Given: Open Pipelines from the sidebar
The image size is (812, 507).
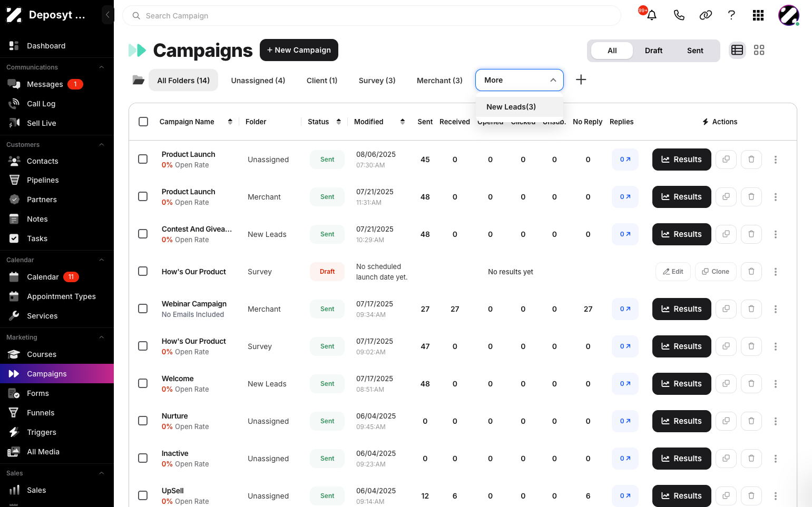Looking at the screenshot, I should coord(57,180).
